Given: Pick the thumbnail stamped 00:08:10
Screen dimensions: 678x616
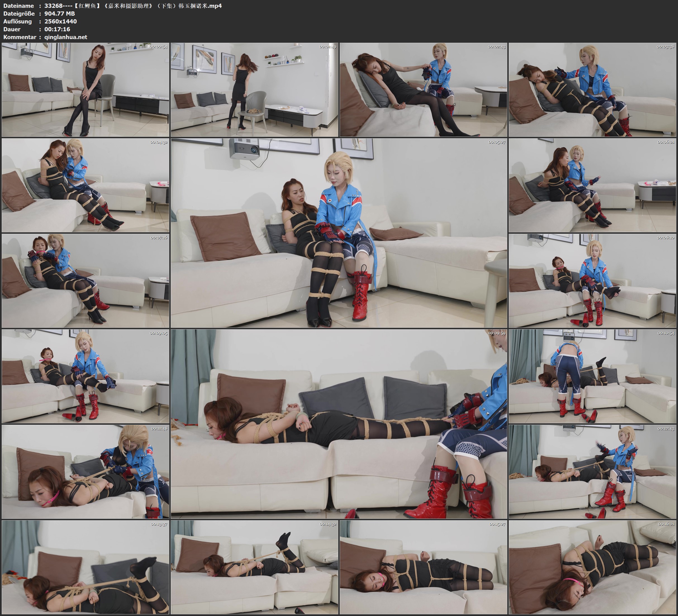Looking at the screenshot, I should [592, 281].
